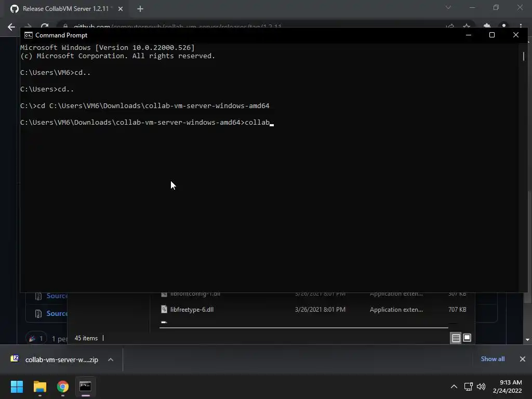Screen dimensions: 532x399
Task: Open the Chrome extensions puzzle icon
Action: pyautogui.click(x=487, y=26)
